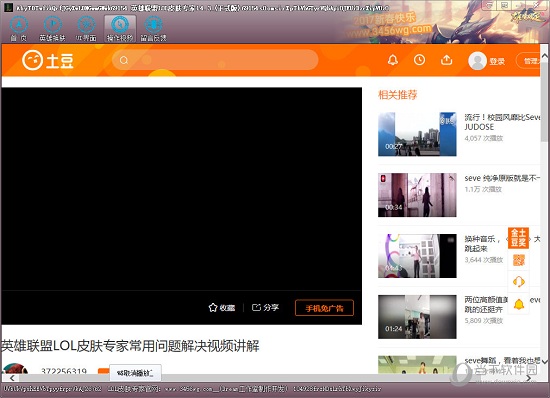Click the vertical scrollbar up arrow
The width and height of the screenshot is (550, 398).
545,56
